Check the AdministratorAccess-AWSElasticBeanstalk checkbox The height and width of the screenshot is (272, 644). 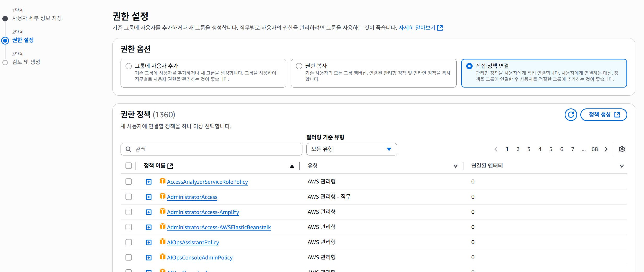(129, 227)
